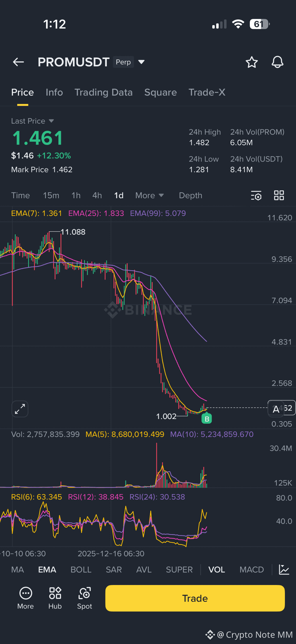
Task: Switch to the Price tab
Action: pyautogui.click(x=23, y=92)
